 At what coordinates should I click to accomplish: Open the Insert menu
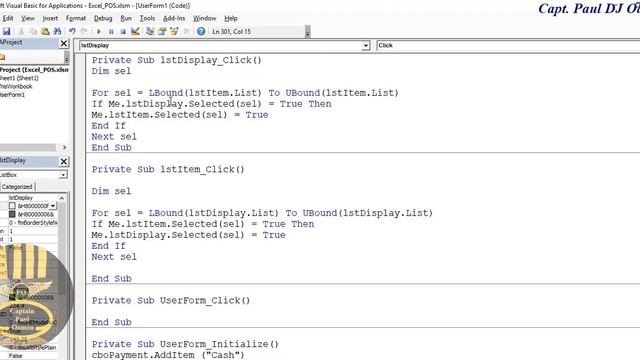[x=50, y=18]
